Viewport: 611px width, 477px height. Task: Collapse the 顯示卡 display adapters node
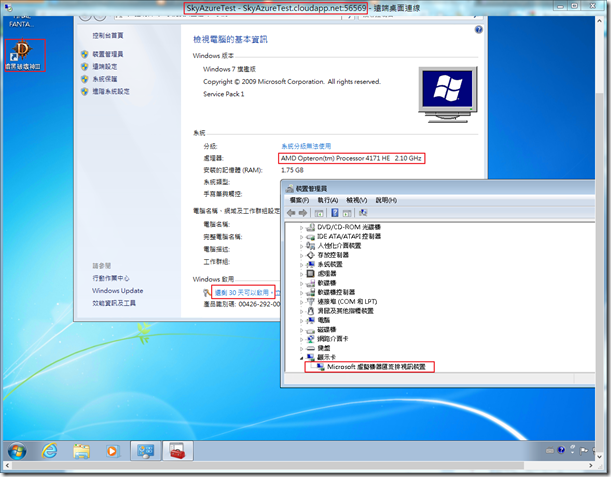coord(301,358)
